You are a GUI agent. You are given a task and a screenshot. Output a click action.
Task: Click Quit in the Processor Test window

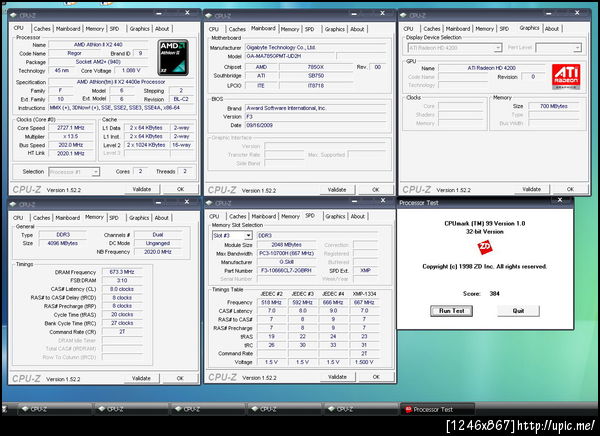pyautogui.click(x=518, y=311)
